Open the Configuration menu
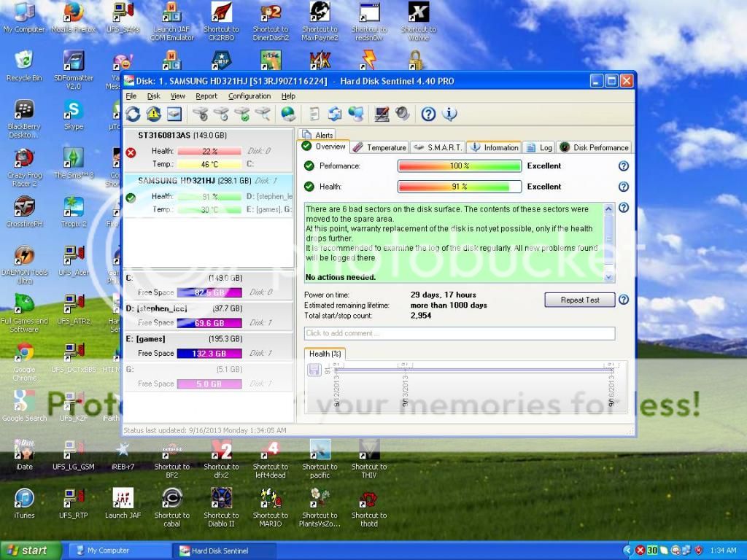This screenshot has height=560, width=747. (249, 96)
